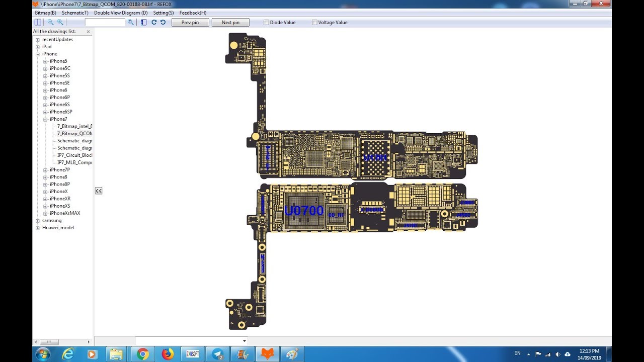Select iPhone6P in drawings list
The width and height of the screenshot is (644, 362).
tap(59, 98)
